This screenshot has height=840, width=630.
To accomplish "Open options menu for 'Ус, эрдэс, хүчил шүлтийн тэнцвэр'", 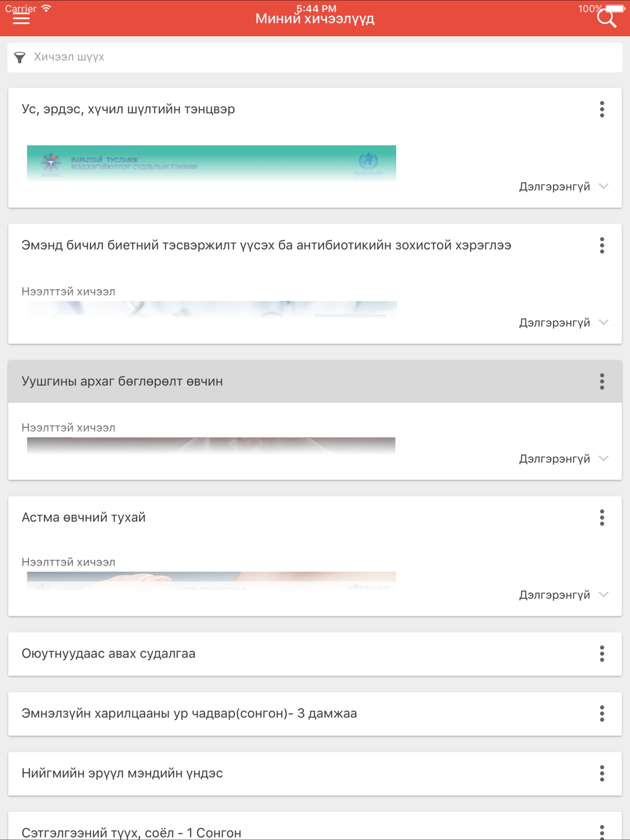I will coord(602,109).
